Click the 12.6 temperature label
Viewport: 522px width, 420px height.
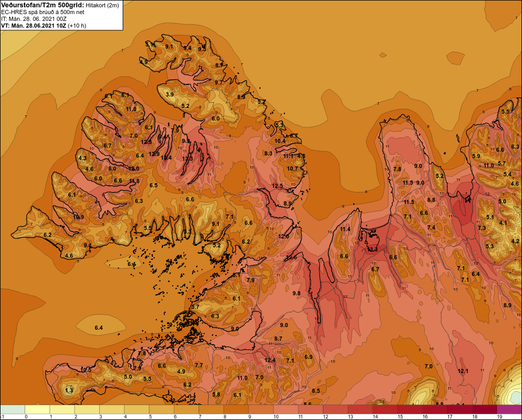(x=291, y=257)
